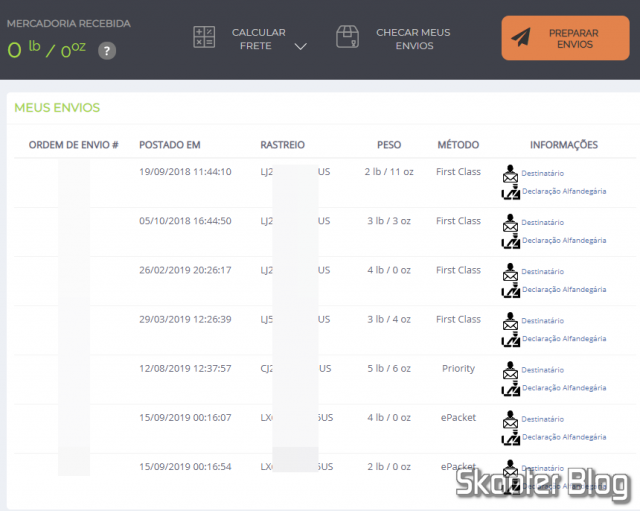The width and height of the screenshot is (640, 511).
Task: Click recipient envelope icon for 29/03/2019 shipment
Action: pos(510,321)
